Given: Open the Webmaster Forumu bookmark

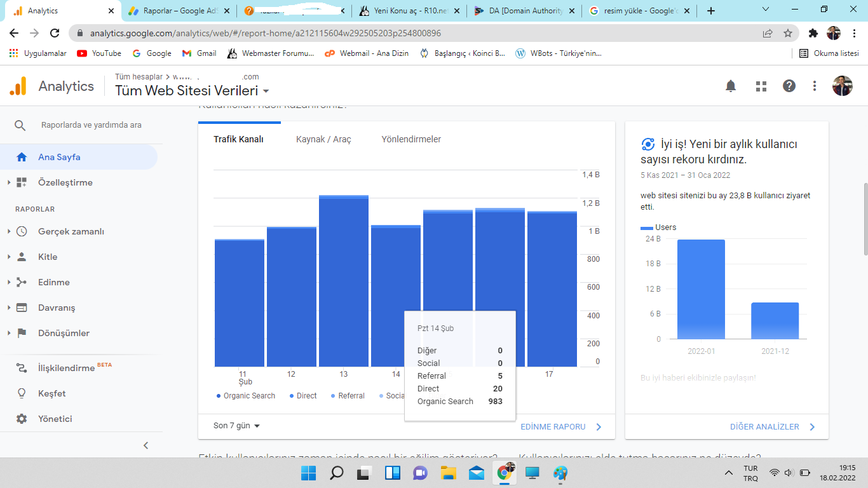Looking at the screenshot, I should pyautogui.click(x=271, y=53).
